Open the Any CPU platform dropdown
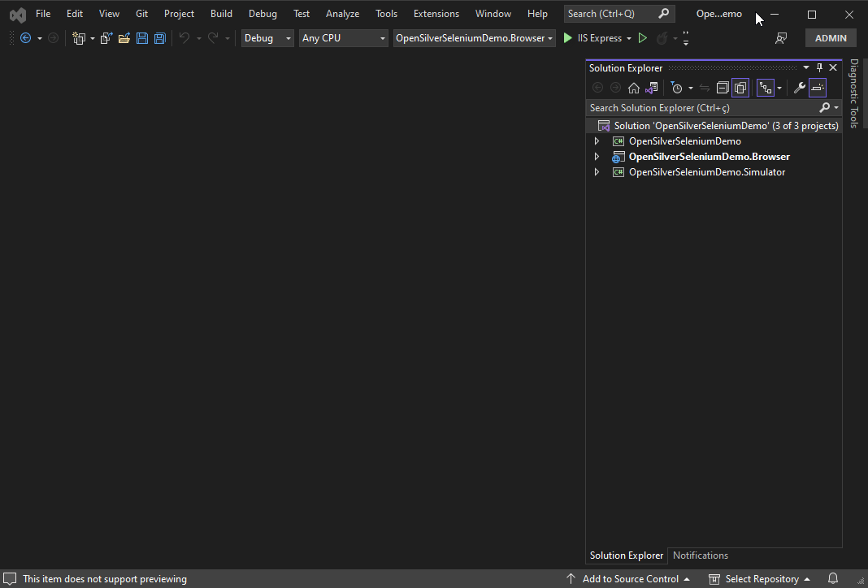Viewport: 868px width, 588px height. tap(343, 37)
